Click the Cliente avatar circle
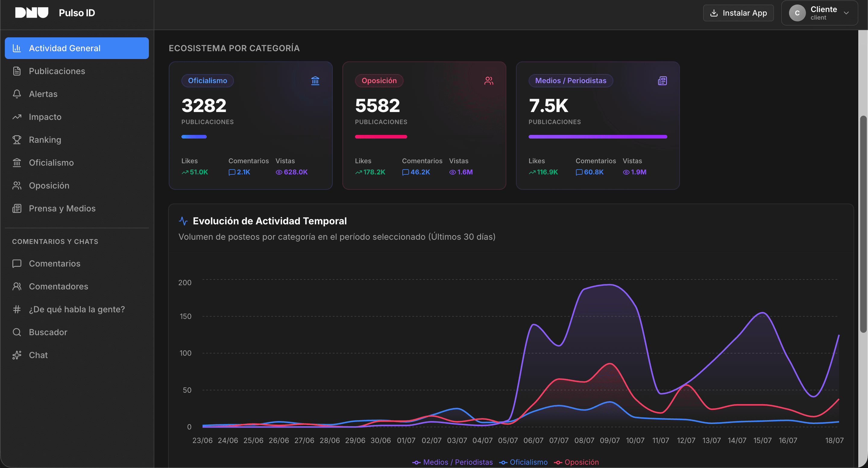This screenshot has width=868, height=468. click(x=797, y=13)
